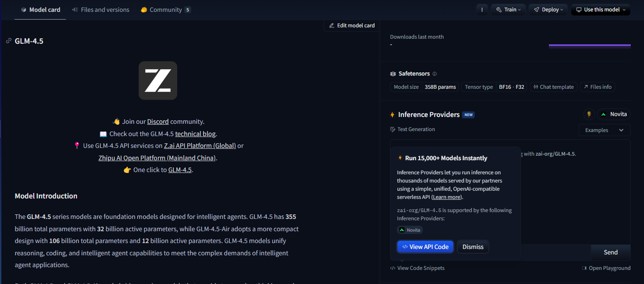Open the Chat template viewer
The width and height of the screenshot is (644, 284).
tap(553, 87)
